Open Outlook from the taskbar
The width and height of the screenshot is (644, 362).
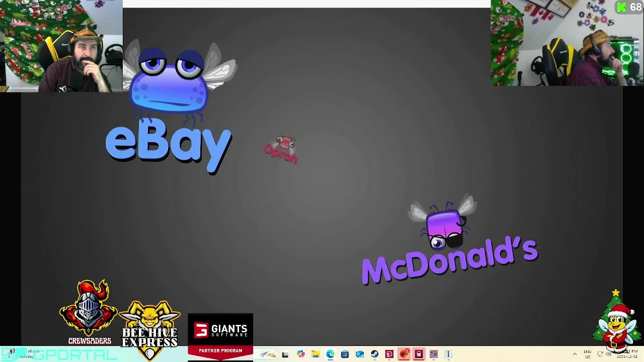[360, 354]
